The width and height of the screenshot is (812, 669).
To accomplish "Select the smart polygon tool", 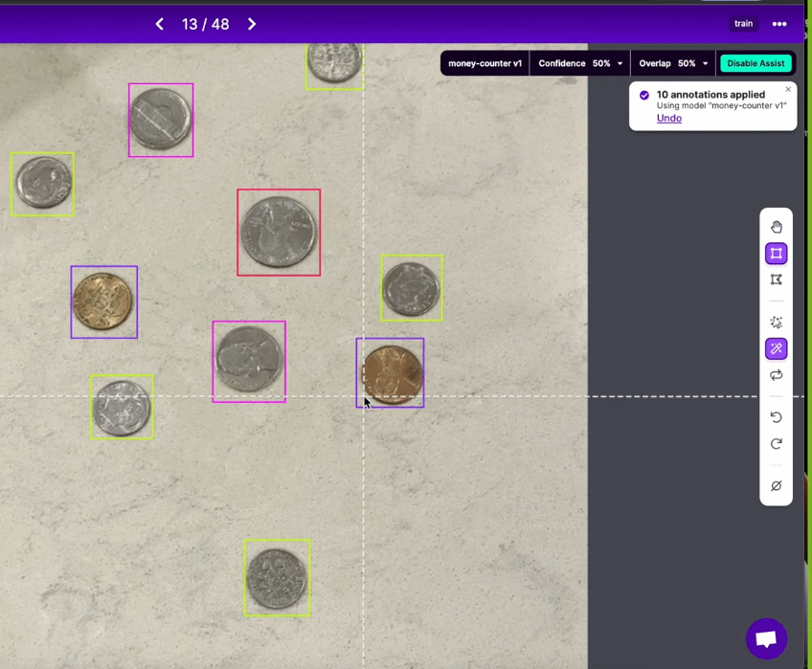I will (x=776, y=323).
